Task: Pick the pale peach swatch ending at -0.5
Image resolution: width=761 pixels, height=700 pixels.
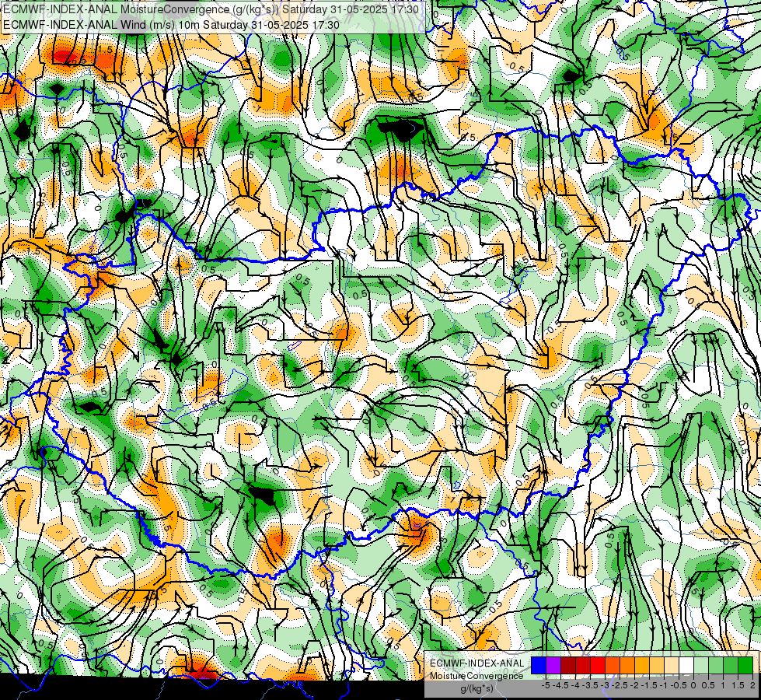Action: tap(672, 665)
